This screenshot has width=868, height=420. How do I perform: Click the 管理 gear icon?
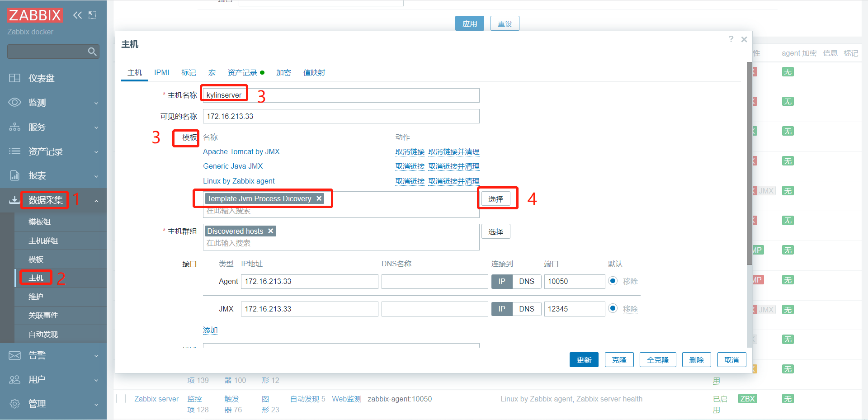click(14, 404)
